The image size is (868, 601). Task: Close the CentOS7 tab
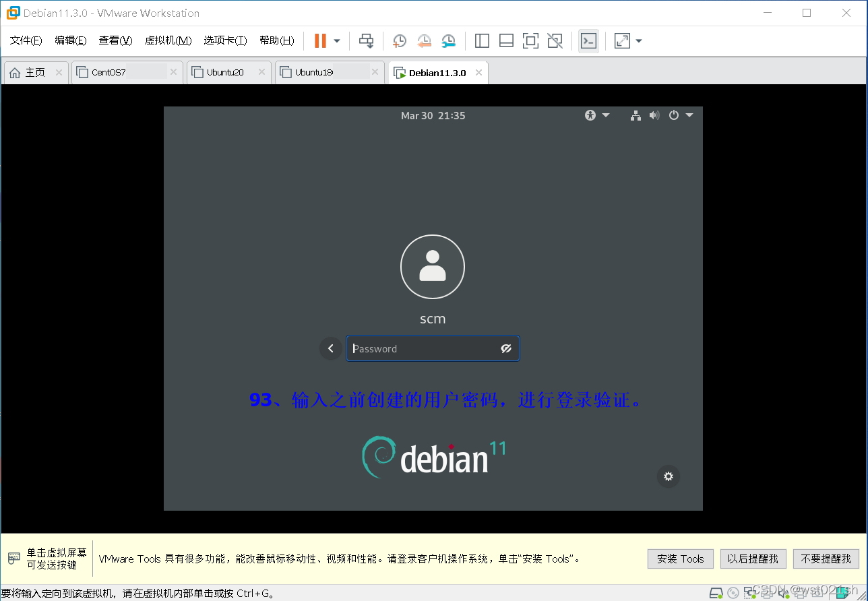coord(174,72)
